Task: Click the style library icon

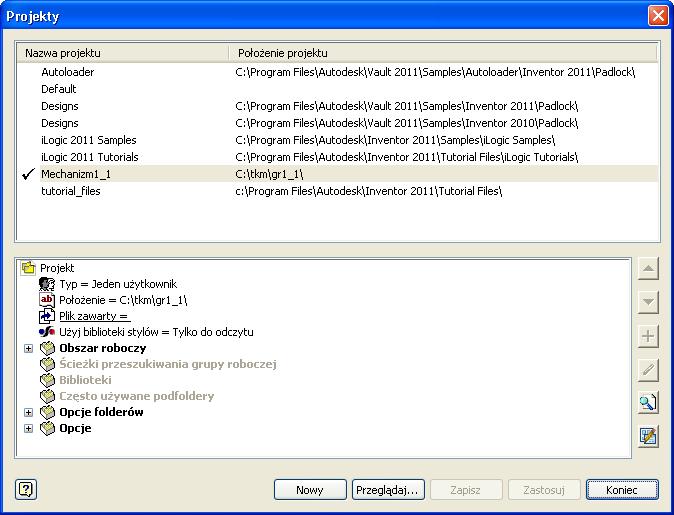Action: [47, 332]
